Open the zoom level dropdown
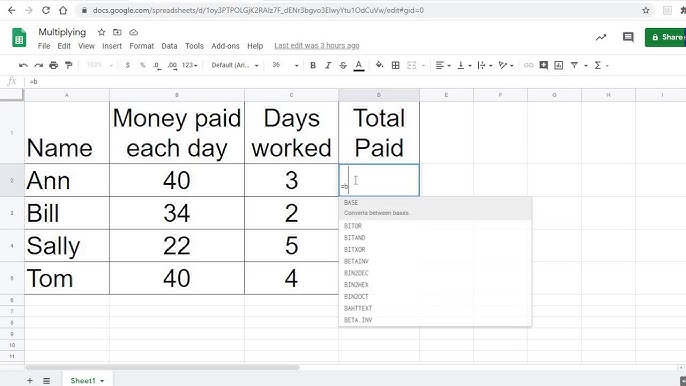Image resolution: width=686 pixels, height=386 pixels. [x=100, y=65]
